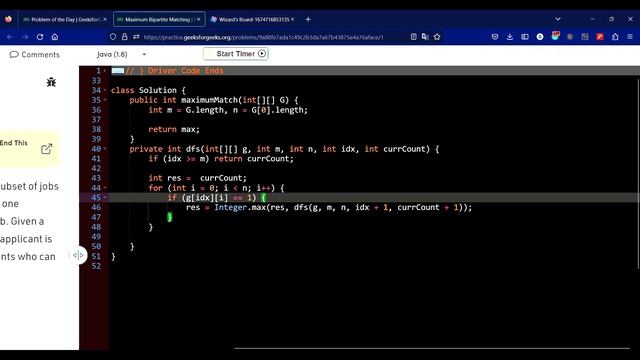Close the Wizard's Board tab

(x=293, y=19)
